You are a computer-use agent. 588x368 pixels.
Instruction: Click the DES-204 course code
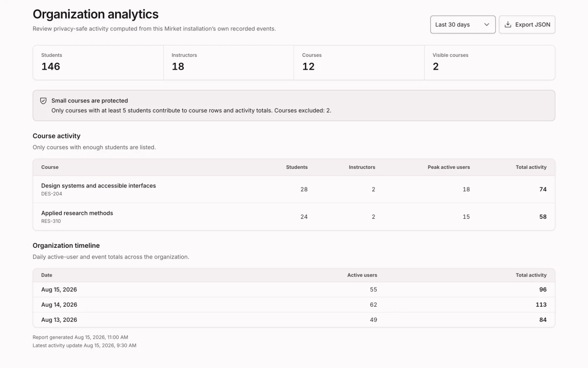tap(51, 194)
